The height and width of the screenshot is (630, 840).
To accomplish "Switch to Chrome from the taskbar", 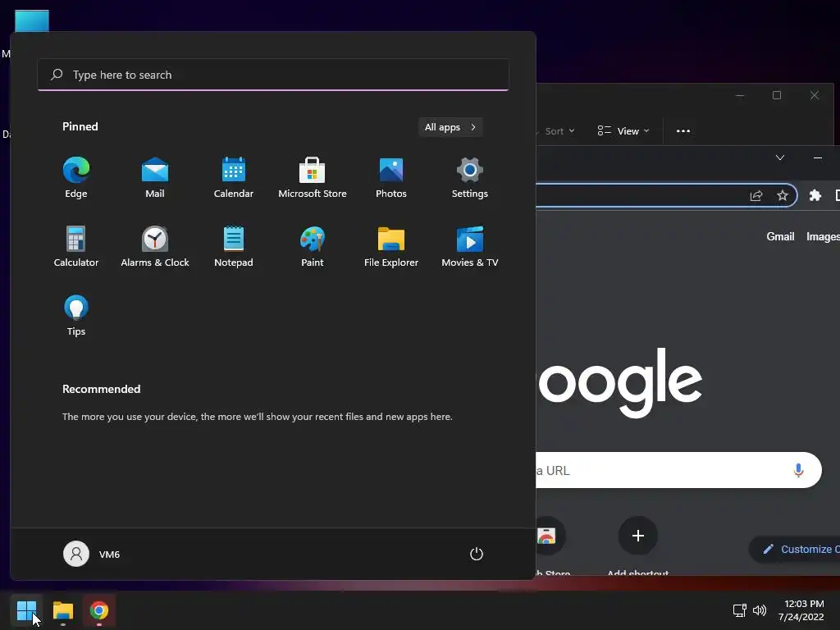I will (99, 610).
